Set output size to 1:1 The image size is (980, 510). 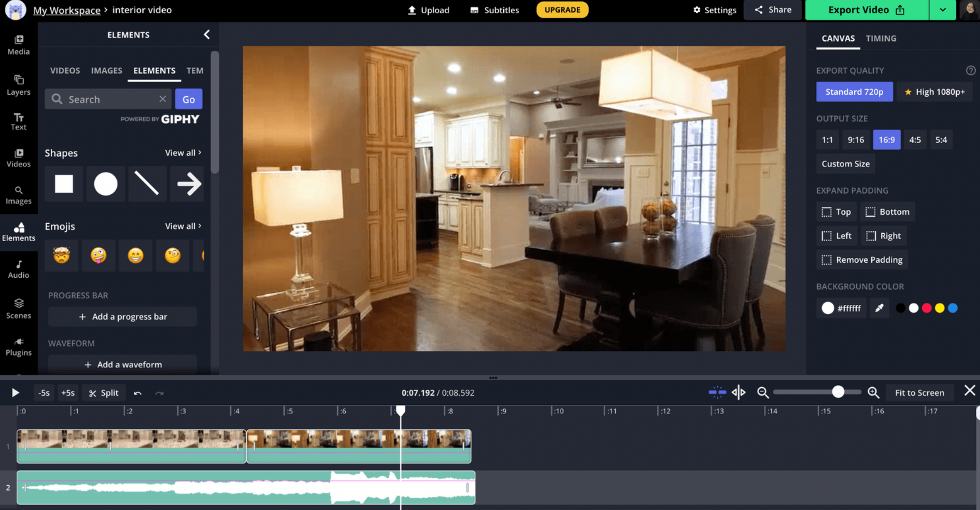[x=827, y=140]
